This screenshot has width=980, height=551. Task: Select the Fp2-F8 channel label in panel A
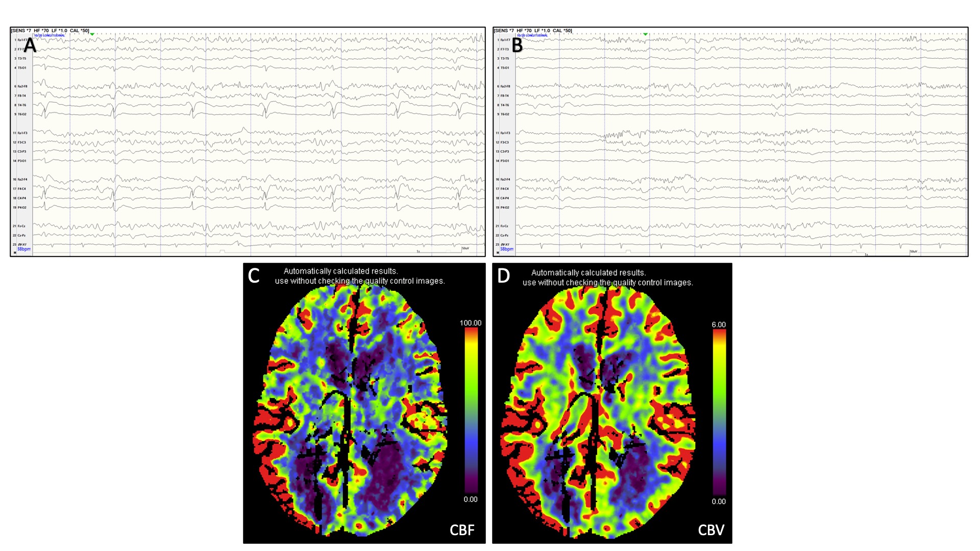tap(21, 87)
